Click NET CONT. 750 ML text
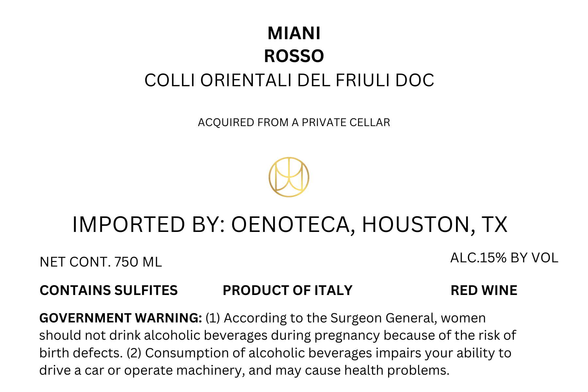This screenshot has height=392, width=588. tap(101, 262)
